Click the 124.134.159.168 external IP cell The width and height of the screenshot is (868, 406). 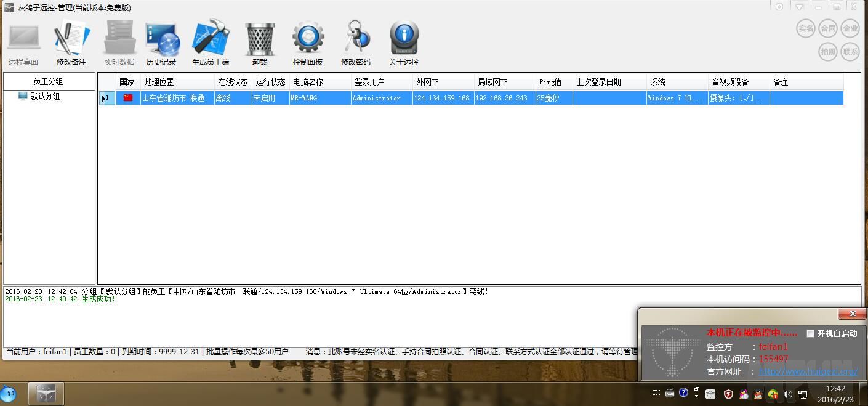coord(443,98)
